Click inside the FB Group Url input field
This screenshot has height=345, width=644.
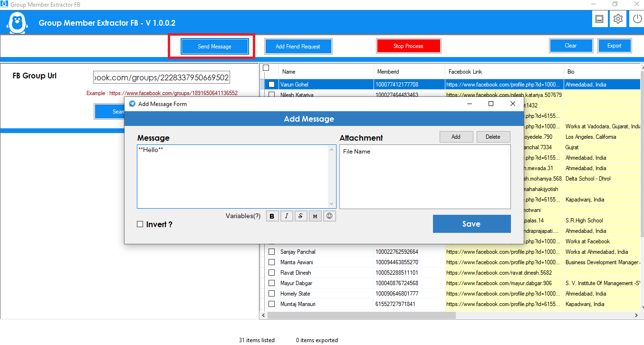tap(161, 77)
